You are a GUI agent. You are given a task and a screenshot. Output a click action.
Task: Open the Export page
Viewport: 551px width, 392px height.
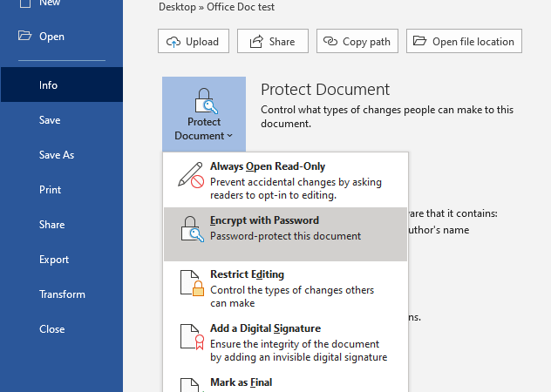pos(62,260)
